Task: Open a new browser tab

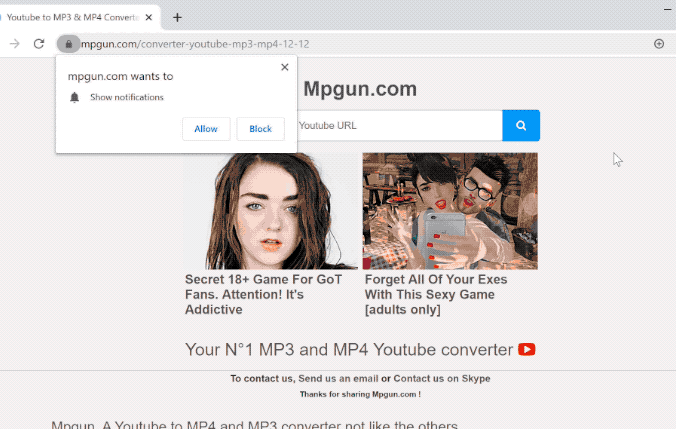Action: pos(177,17)
